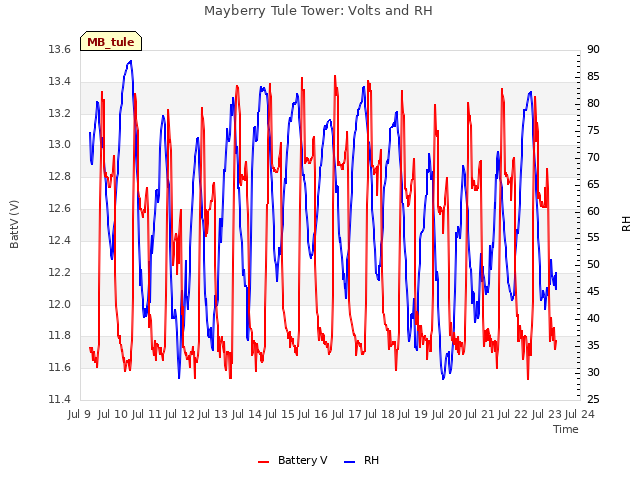The height and width of the screenshot is (480, 640).
Task: Click the 45 tick on right axis
Action: click(x=593, y=291)
